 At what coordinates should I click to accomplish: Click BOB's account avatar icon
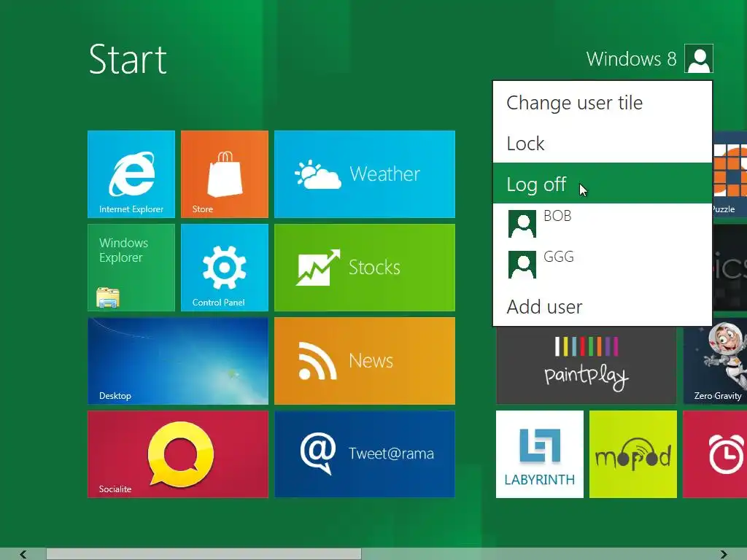click(522, 224)
